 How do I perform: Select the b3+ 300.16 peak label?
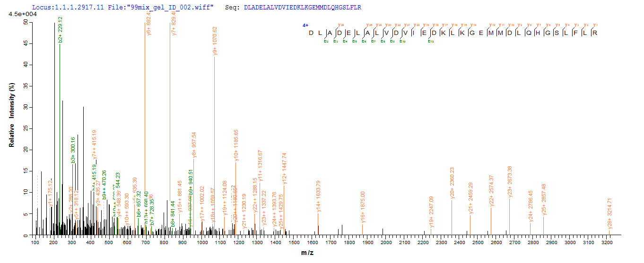coord(74,150)
